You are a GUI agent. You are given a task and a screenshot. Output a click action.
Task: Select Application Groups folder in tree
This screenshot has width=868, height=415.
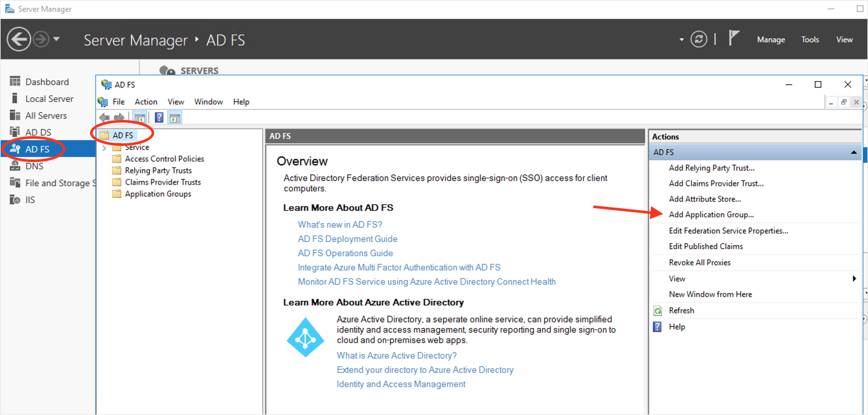158,194
